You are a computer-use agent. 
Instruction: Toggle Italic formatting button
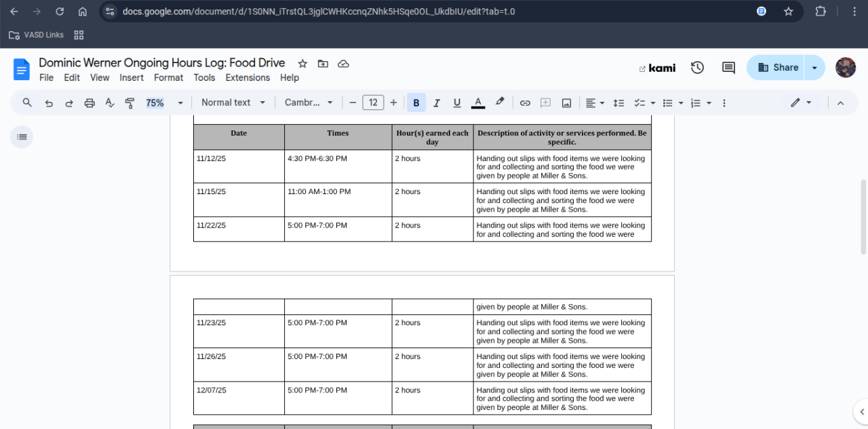click(437, 103)
